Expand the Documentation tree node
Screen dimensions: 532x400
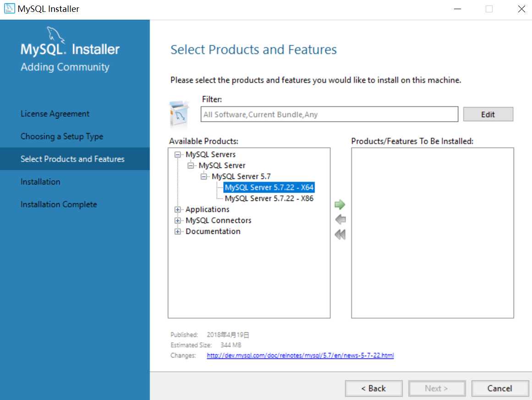178,232
